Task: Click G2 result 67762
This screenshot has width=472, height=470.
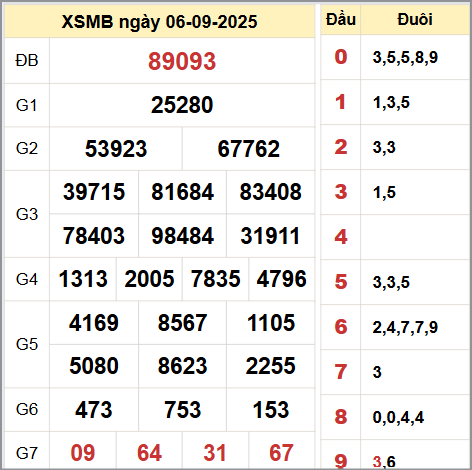Action: tap(248, 149)
